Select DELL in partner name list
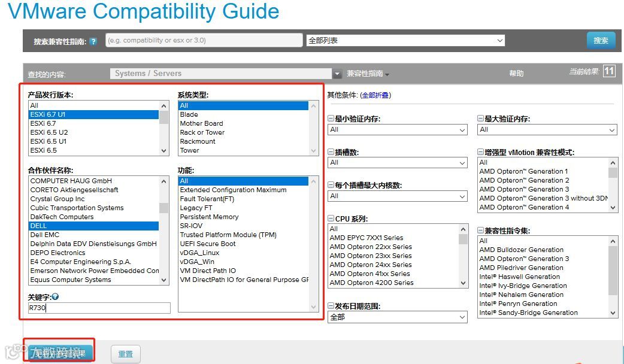Image resolution: width=624 pixels, height=364 pixels. pyautogui.click(x=94, y=226)
